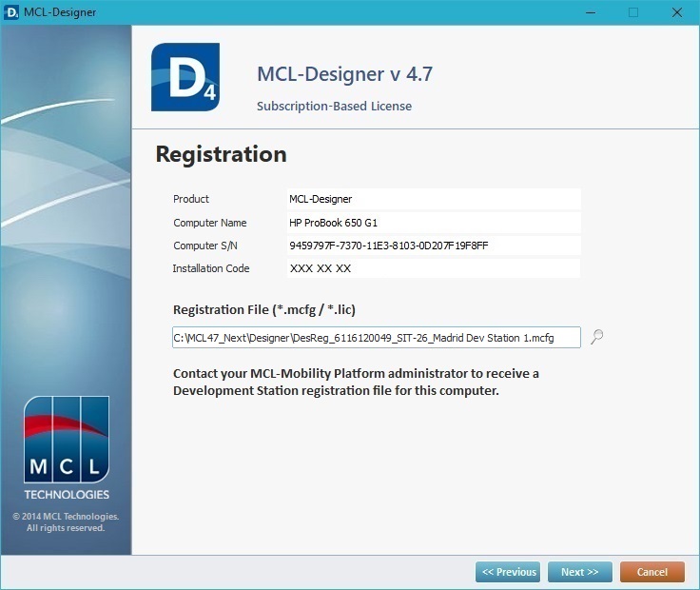Proceed with the Next >> button
The height and width of the screenshot is (590, 700).
point(579,572)
